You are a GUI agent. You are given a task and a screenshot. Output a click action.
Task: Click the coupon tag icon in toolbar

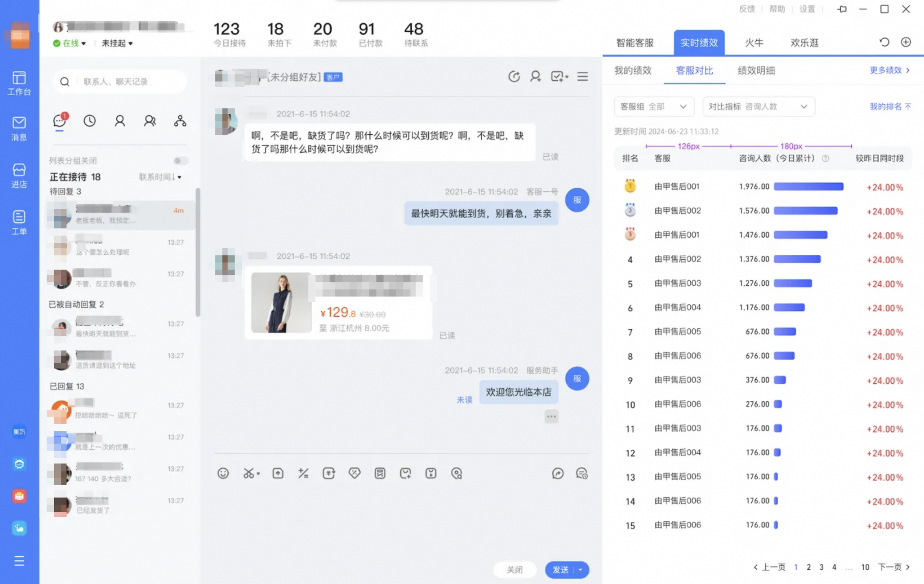[x=355, y=473]
